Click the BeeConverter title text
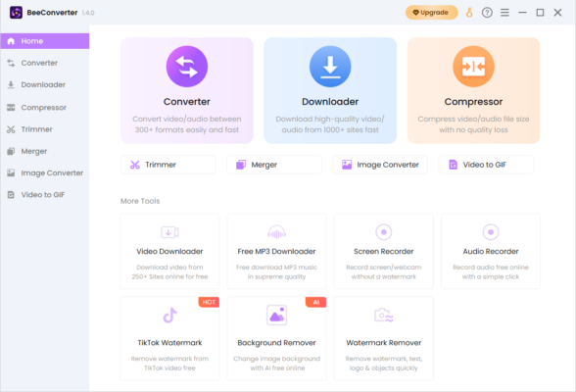The image size is (576, 392). [52, 13]
